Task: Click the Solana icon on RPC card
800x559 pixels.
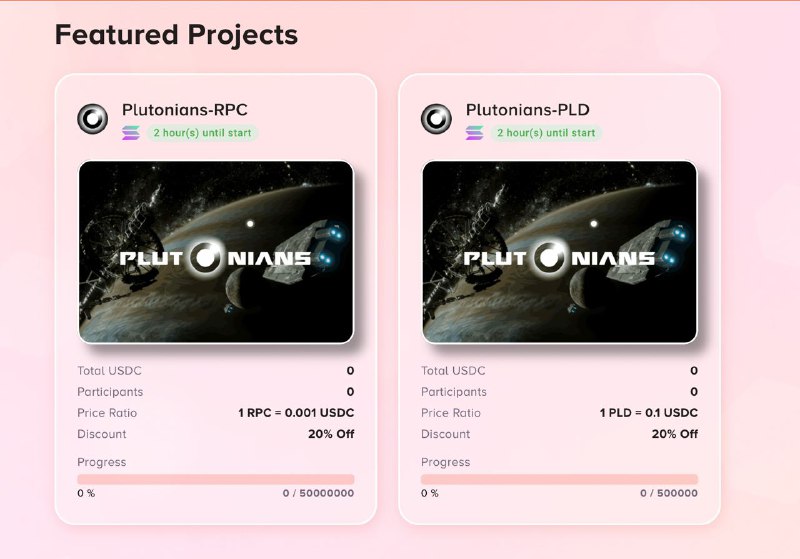Action: 131,133
